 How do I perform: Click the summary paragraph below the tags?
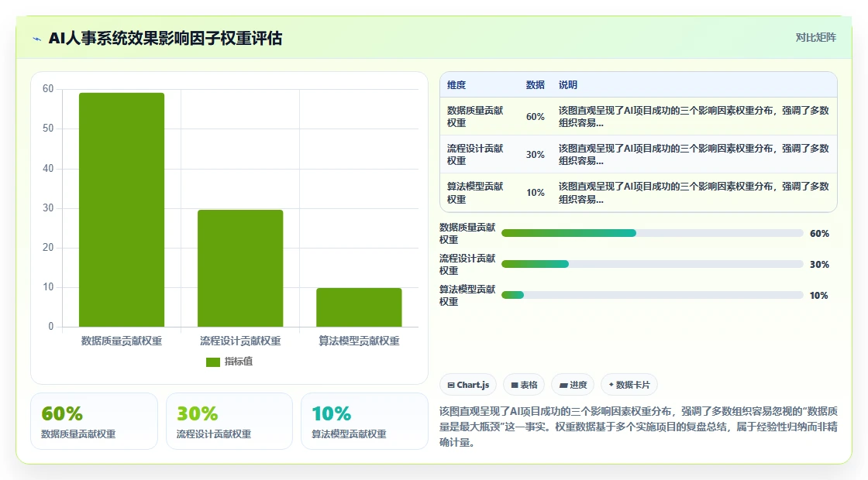click(639, 427)
